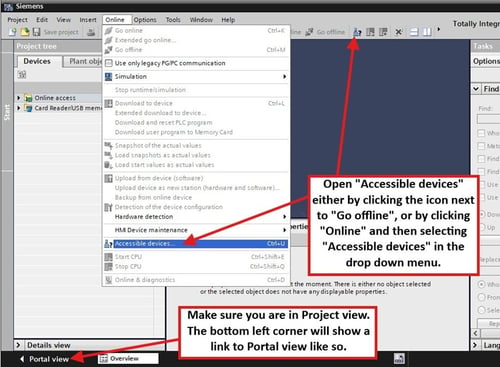Click the Simulation menu entry icon
The image size is (500, 367).
pyautogui.click(x=108, y=77)
